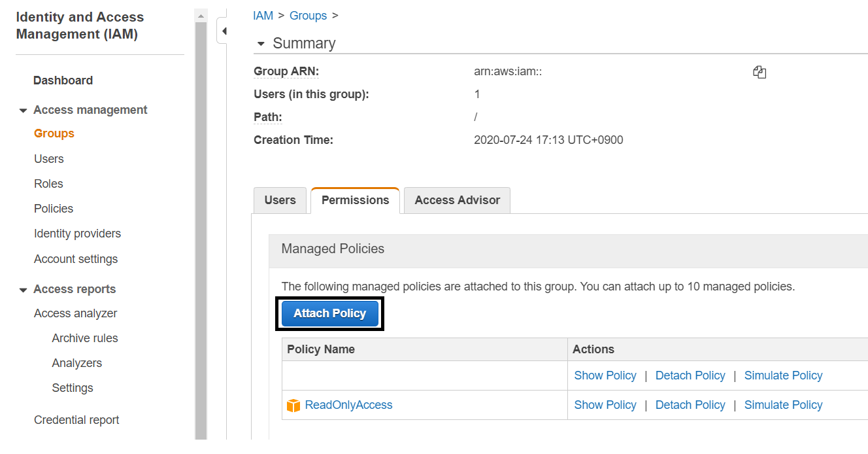Image resolution: width=868 pixels, height=454 pixels.
Task: Copy the Group ARN with the copy icon
Action: tap(759, 73)
